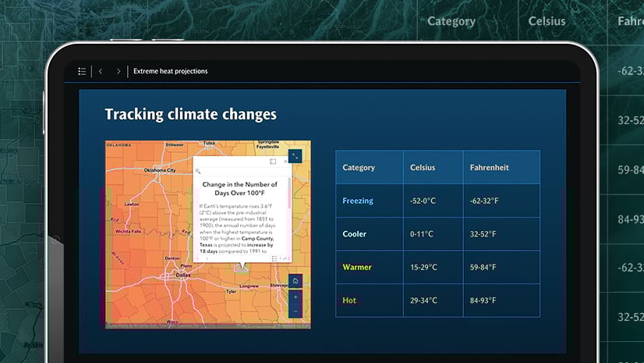Click the OKLAHOMA state label on map
Screen dimensions: 644x363
pos(119,145)
